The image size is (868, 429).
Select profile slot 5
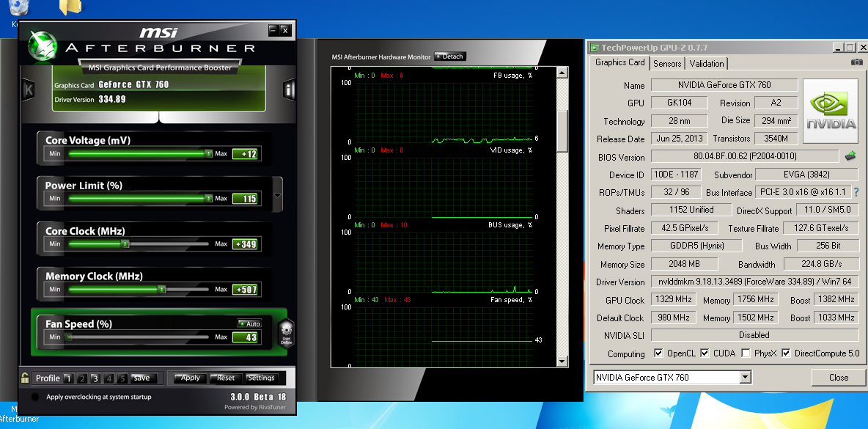coord(122,378)
